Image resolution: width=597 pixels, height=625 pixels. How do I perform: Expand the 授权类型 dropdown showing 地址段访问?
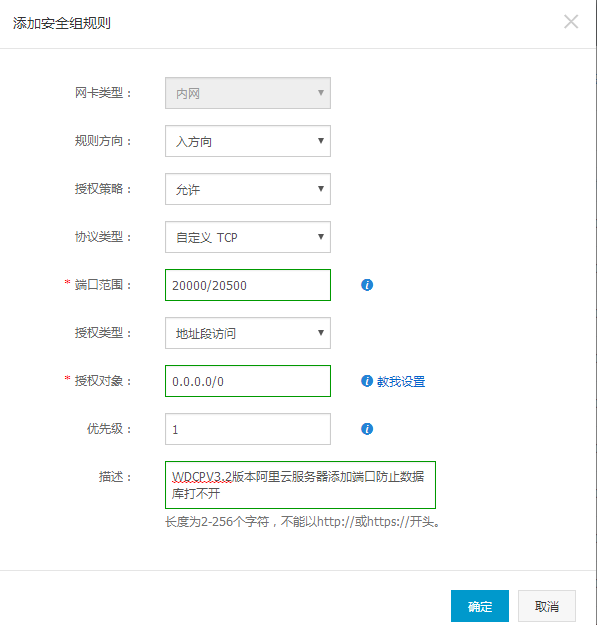point(248,333)
